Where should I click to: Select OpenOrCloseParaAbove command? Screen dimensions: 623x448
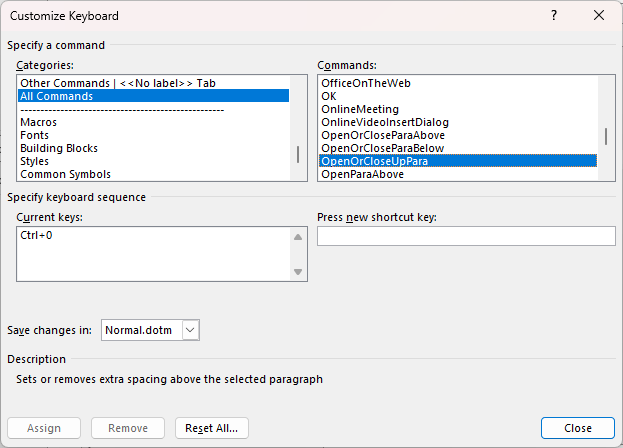point(383,135)
